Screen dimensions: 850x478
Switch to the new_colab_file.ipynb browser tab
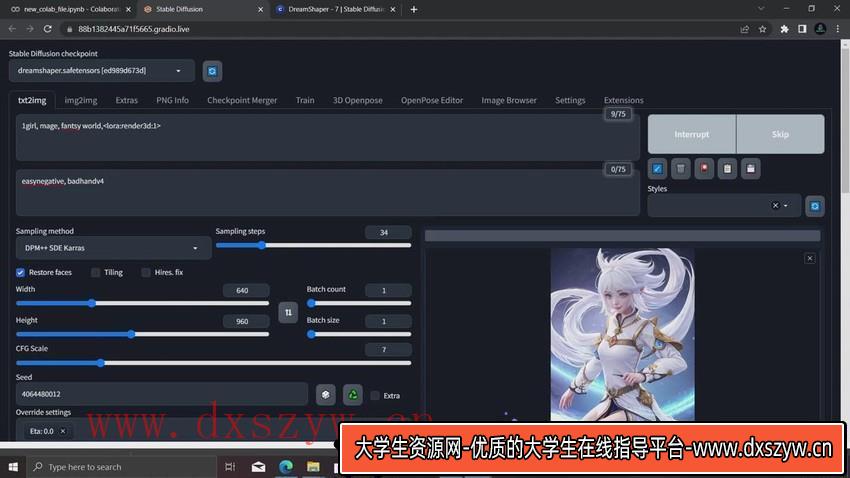68,9
